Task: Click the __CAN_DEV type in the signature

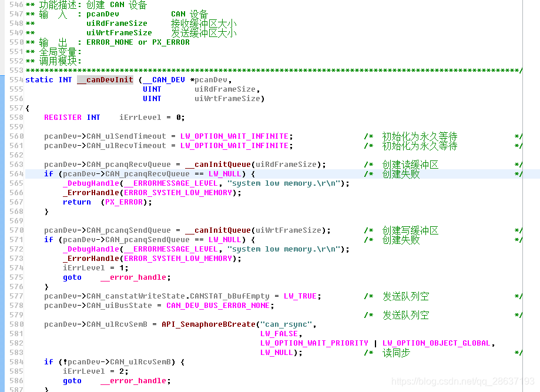Action: click(164, 80)
